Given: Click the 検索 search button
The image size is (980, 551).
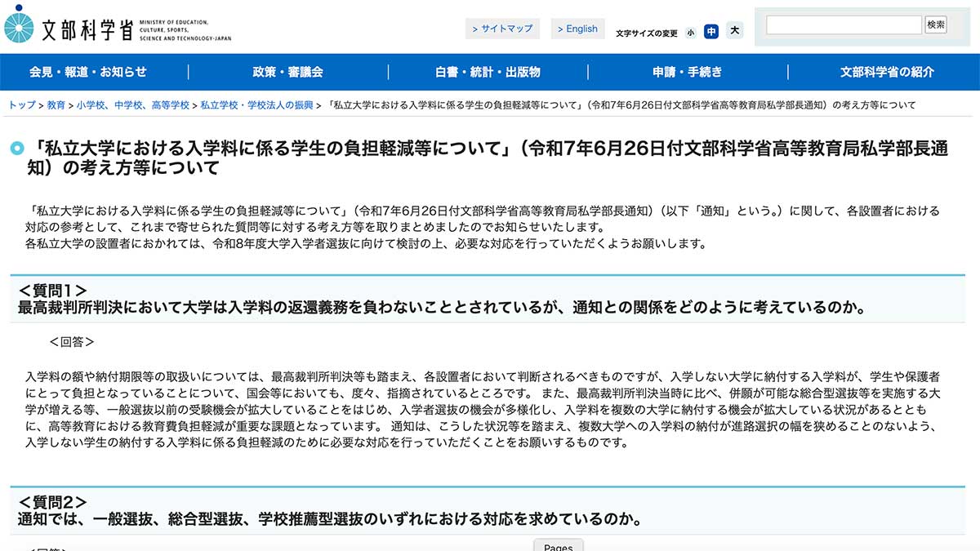Looking at the screenshot, I should [x=936, y=24].
